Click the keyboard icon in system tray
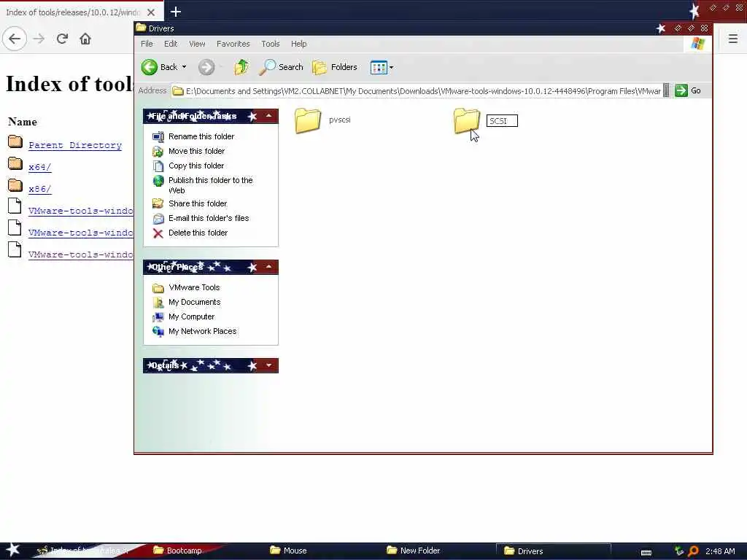The image size is (747, 560). 646,553
